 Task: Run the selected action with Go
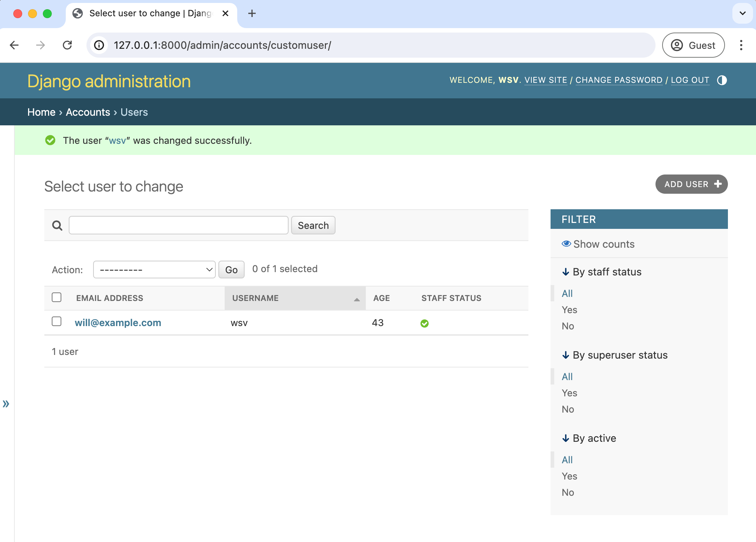click(x=231, y=270)
